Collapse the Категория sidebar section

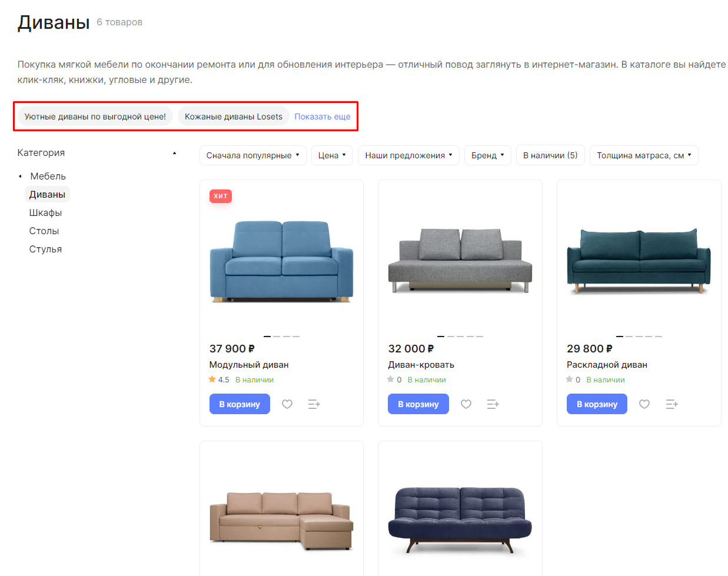[174, 153]
